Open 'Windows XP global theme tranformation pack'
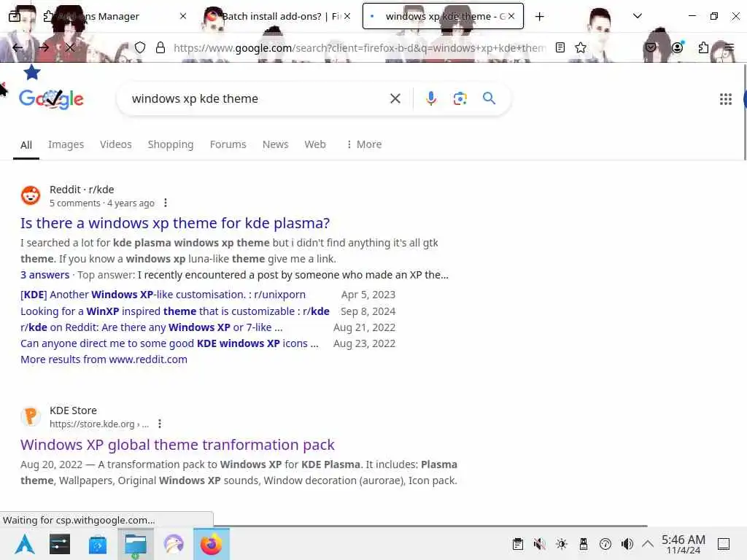Viewport: 747px width, 560px height. click(x=177, y=445)
